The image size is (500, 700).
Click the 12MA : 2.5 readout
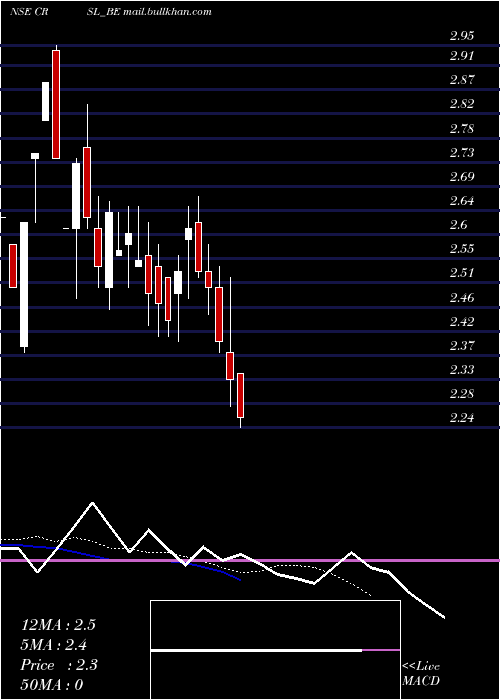click(x=58, y=625)
